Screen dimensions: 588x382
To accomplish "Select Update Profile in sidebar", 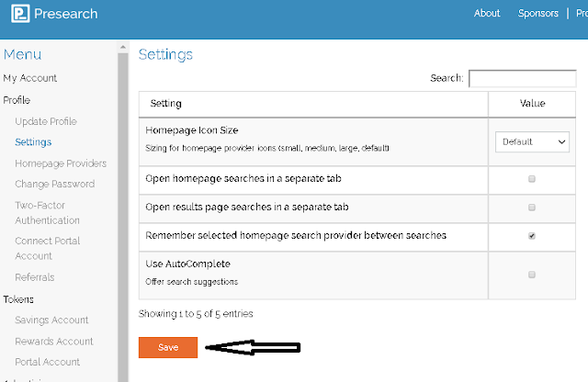I will [x=46, y=121].
